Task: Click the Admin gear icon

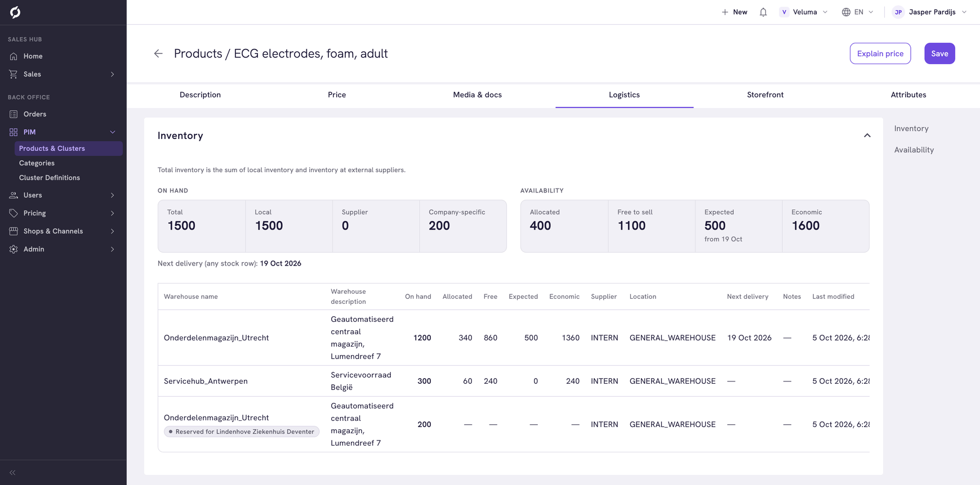Action: click(14, 249)
